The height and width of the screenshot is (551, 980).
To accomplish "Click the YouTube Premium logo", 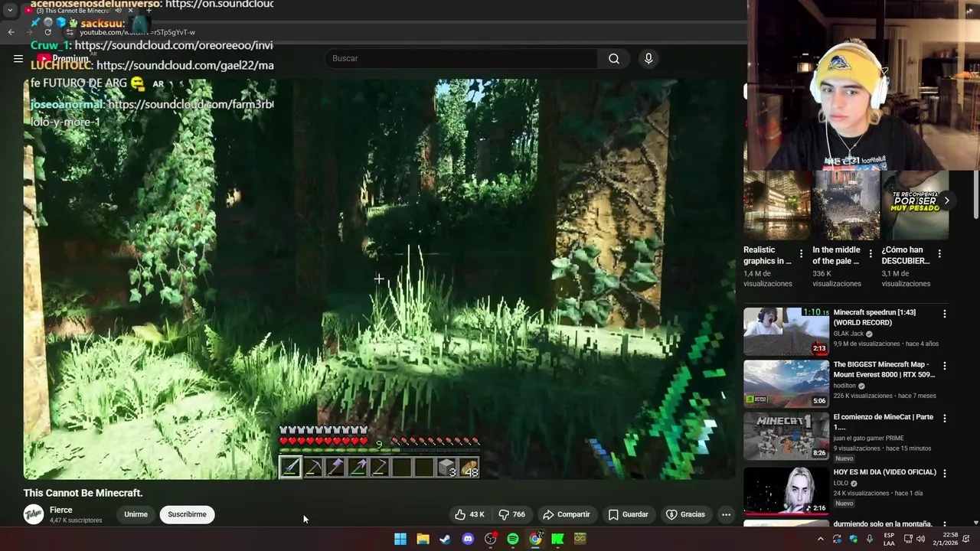I will (63, 58).
